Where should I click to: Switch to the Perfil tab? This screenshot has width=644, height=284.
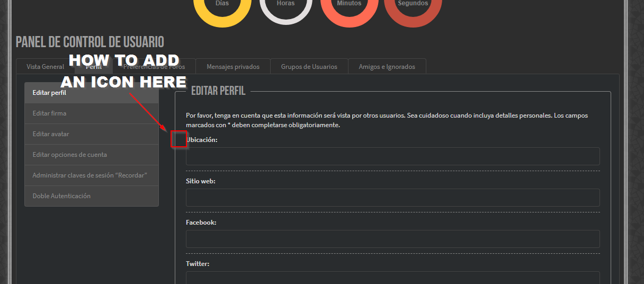(x=93, y=67)
